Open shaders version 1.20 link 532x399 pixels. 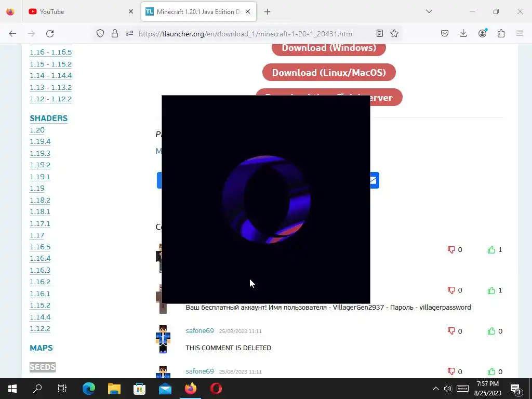tap(37, 130)
